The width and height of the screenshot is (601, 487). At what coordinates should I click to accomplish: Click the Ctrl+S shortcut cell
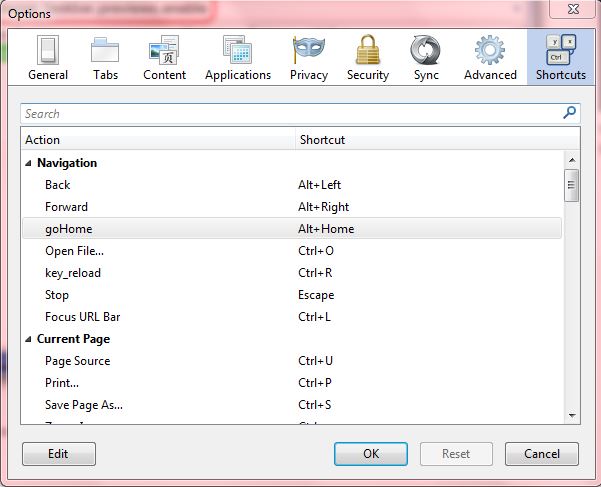tap(315, 405)
